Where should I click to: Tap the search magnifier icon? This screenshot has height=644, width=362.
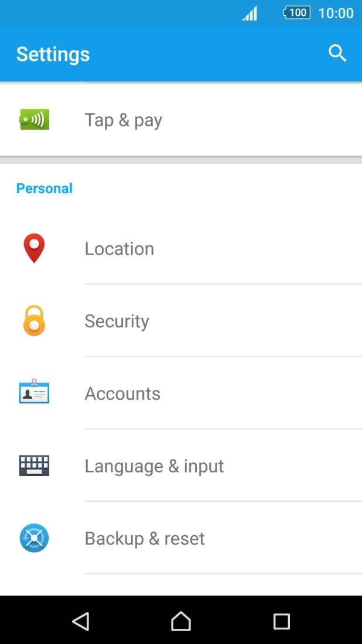click(x=337, y=53)
